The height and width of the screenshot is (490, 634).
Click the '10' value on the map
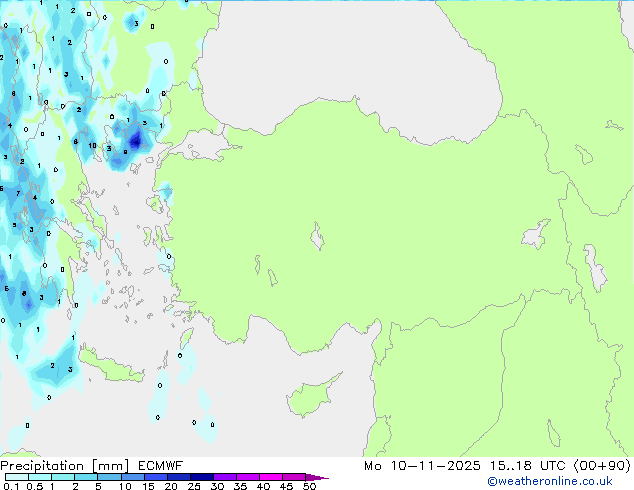[92, 146]
